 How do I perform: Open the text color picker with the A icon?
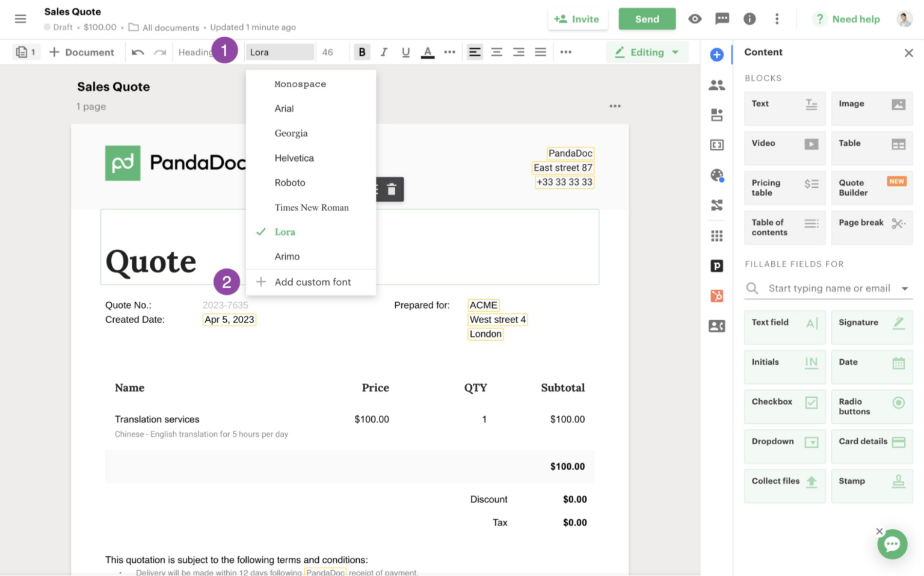(x=428, y=52)
